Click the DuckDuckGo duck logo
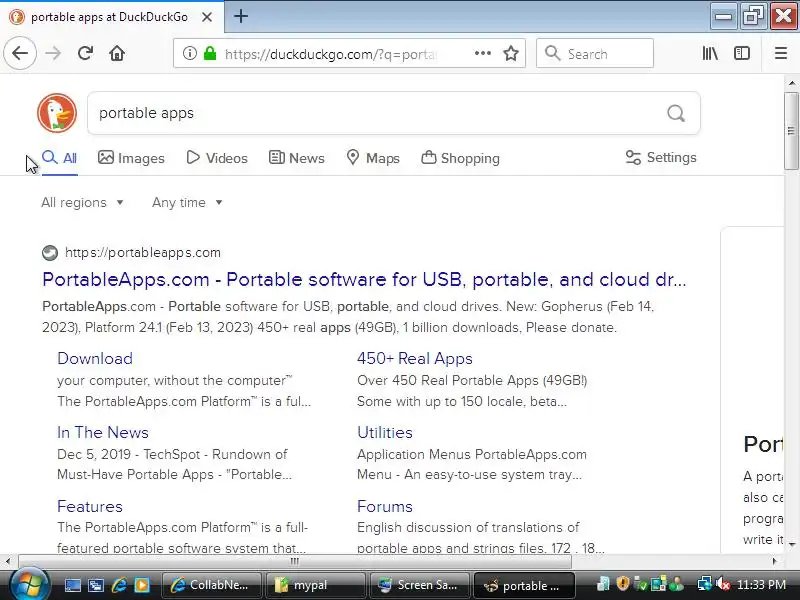Image resolution: width=800 pixels, height=600 pixels. coord(57,113)
